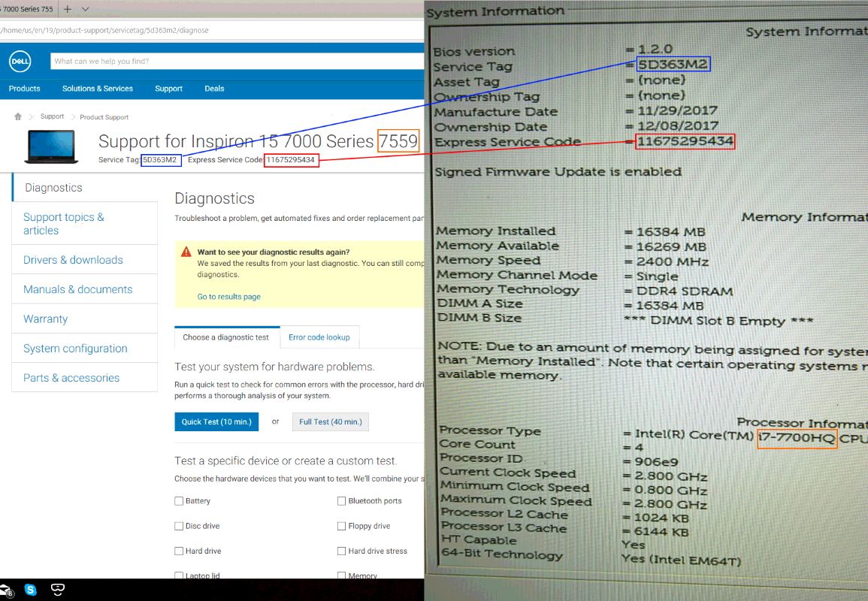Start the Full Test (40 min.)
868x601 pixels.
331,421
